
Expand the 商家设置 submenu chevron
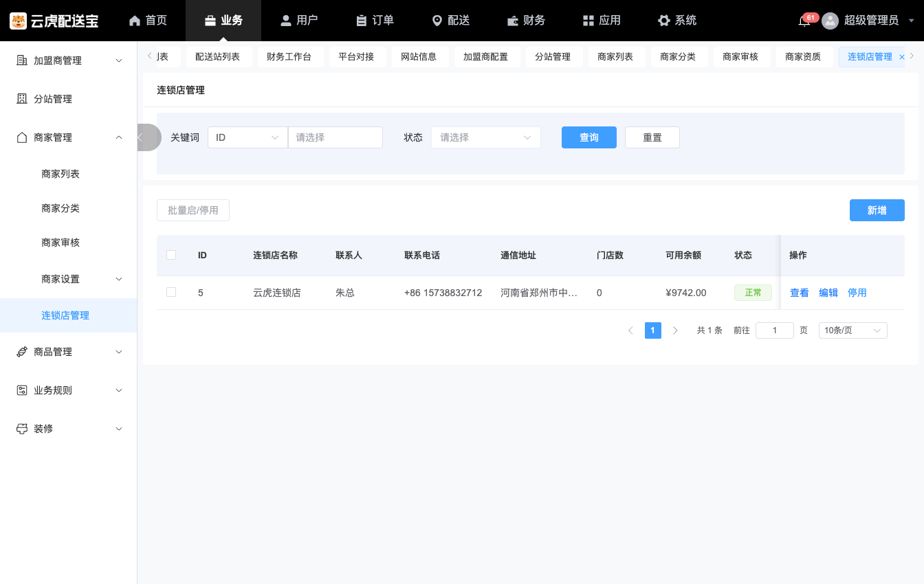(x=119, y=279)
